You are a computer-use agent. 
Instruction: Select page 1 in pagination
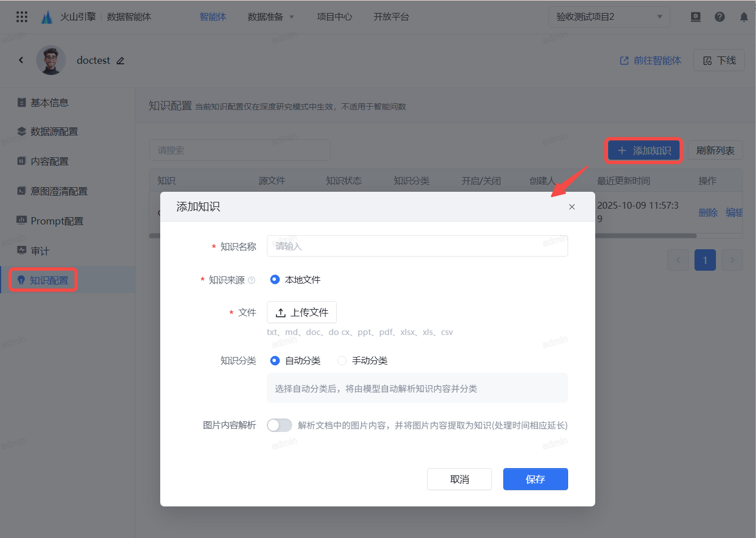click(705, 260)
